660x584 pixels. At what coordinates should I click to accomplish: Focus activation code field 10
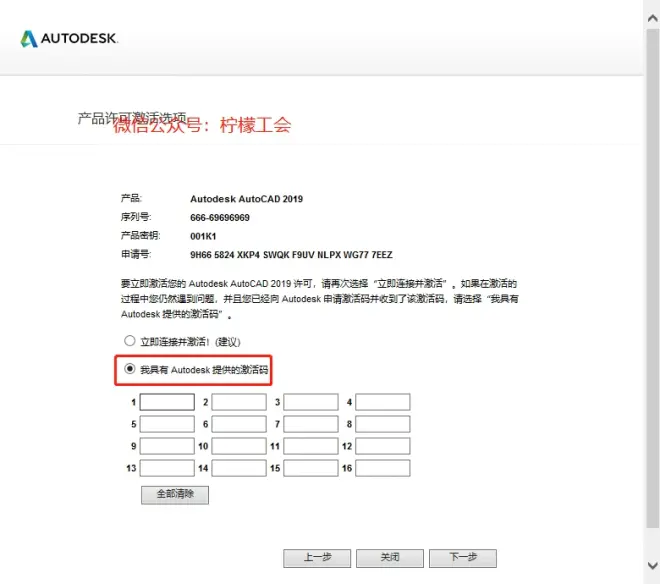239,446
